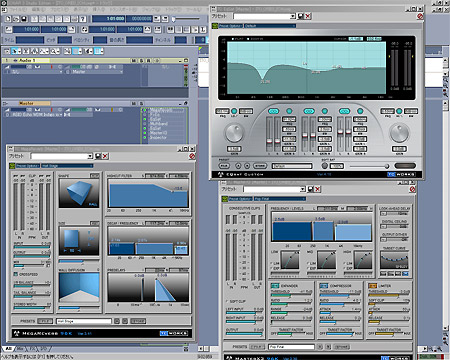This screenshot has height=360, width=450.
Task: Click the compressor THRESHOLD slider in MasterX3
Action: (x=340, y=295)
